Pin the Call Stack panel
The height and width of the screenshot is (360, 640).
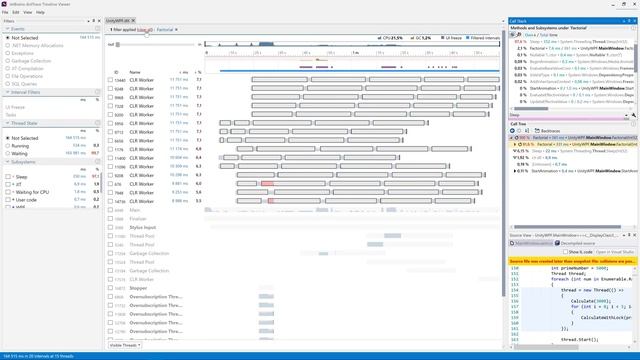pos(629,21)
